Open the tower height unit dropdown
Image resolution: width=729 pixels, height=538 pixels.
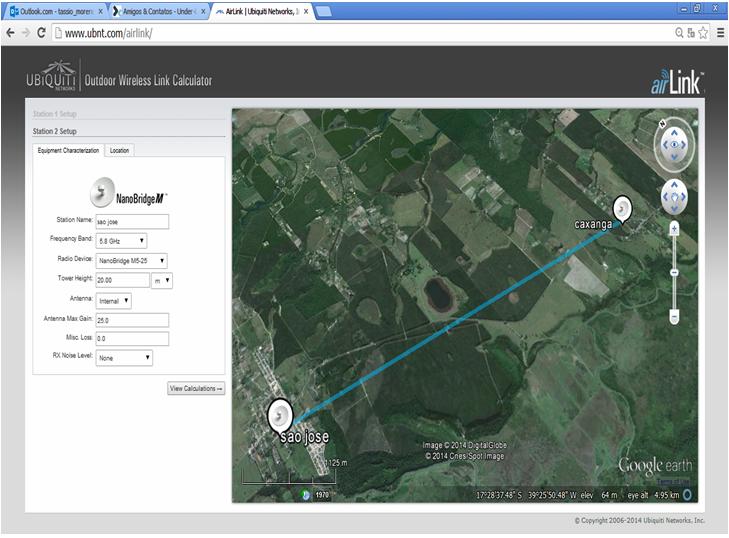coord(162,280)
